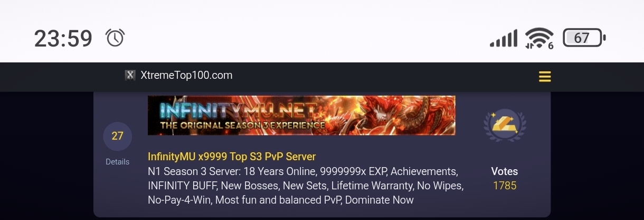The height and width of the screenshot is (220, 644).
Task: Click the Details link under rank
Action: 117,162
